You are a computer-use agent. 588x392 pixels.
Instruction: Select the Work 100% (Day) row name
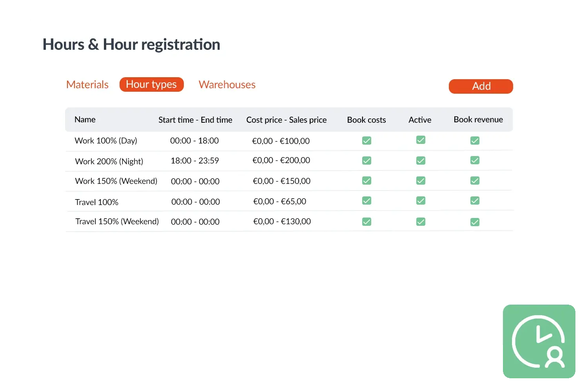pos(106,140)
